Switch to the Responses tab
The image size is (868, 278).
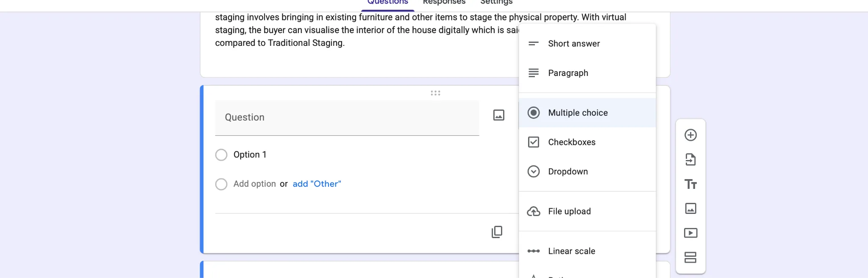pyautogui.click(x=444, y=2)
